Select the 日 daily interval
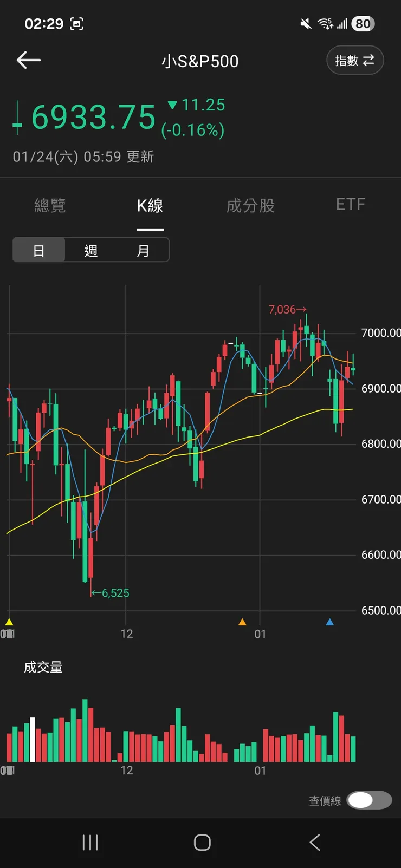401x868 pixels. (x=39, y=251)
